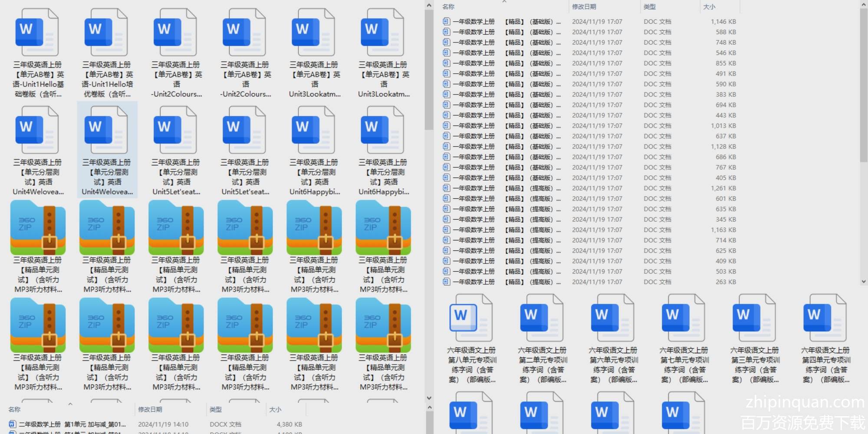This screenshot has height=434, width=868.
Task: Select the file icon in the 345 KB row
Action: (x=446, y=219)
